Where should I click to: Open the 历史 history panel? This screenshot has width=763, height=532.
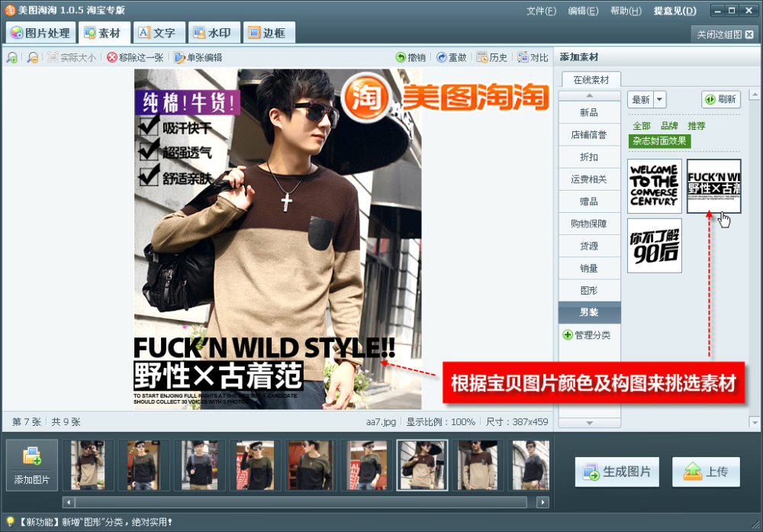pyautogui.click(x=492, y=57)
